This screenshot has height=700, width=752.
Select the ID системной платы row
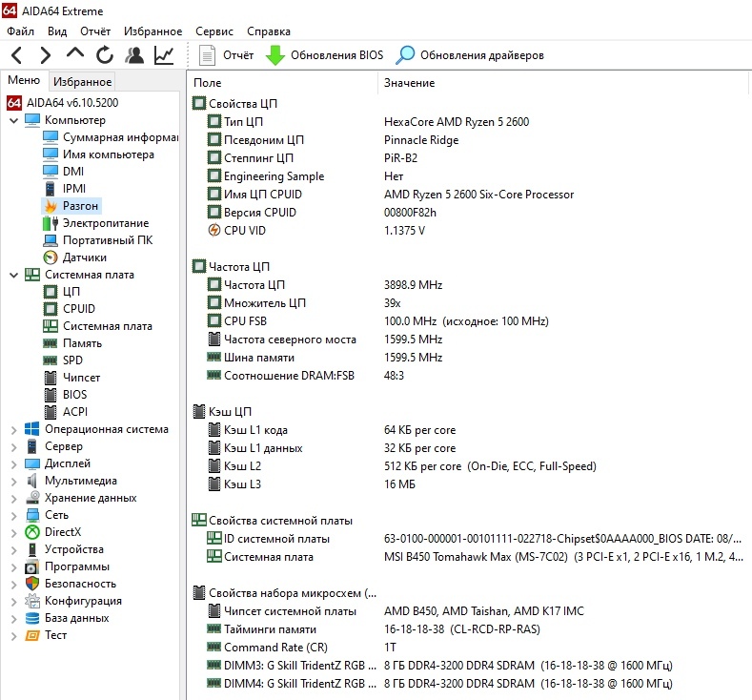(469, 539)
